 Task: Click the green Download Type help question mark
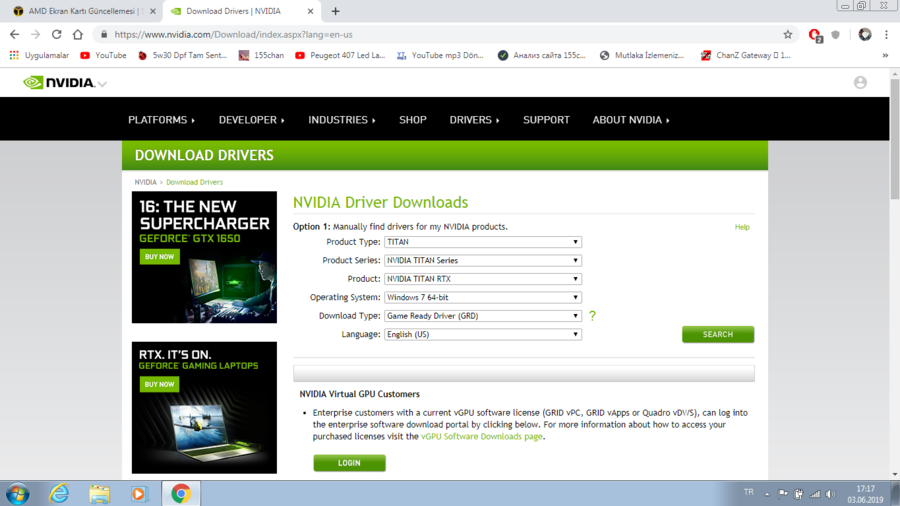click(592, 316)
